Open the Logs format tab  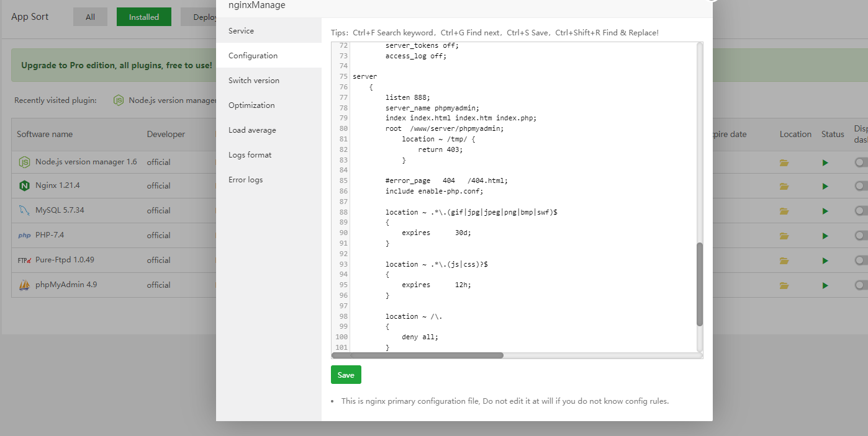tap(269, 155)
